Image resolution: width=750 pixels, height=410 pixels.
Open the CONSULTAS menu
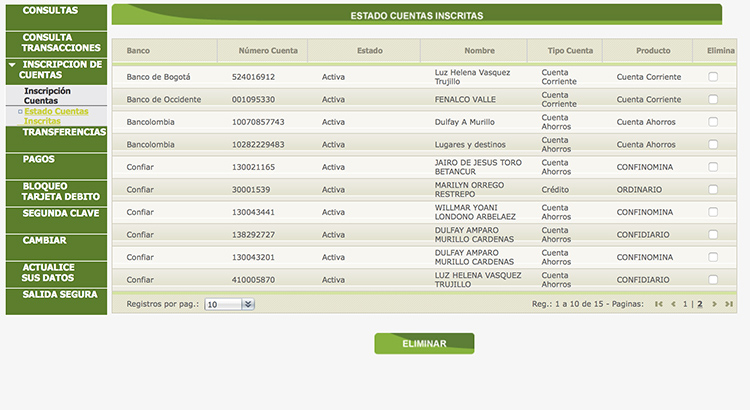pos(56,17)
